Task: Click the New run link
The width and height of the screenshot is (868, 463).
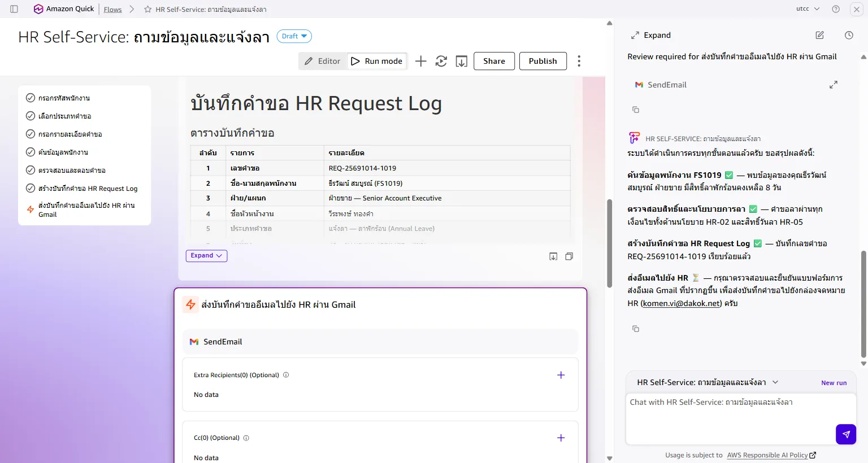Action: point(834,383)
